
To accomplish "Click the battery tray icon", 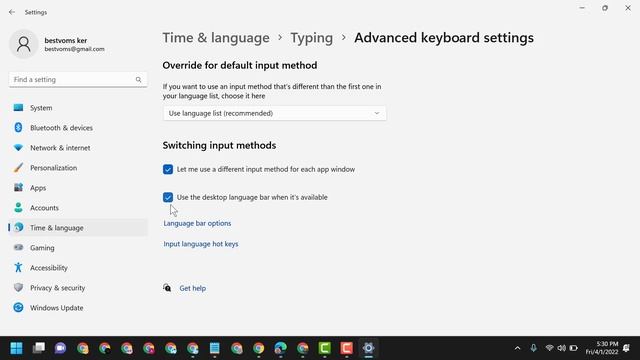I will 574,348.
